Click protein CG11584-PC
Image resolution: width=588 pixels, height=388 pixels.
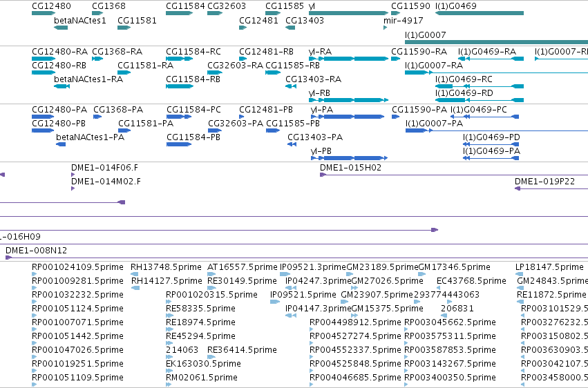point(179,117)
